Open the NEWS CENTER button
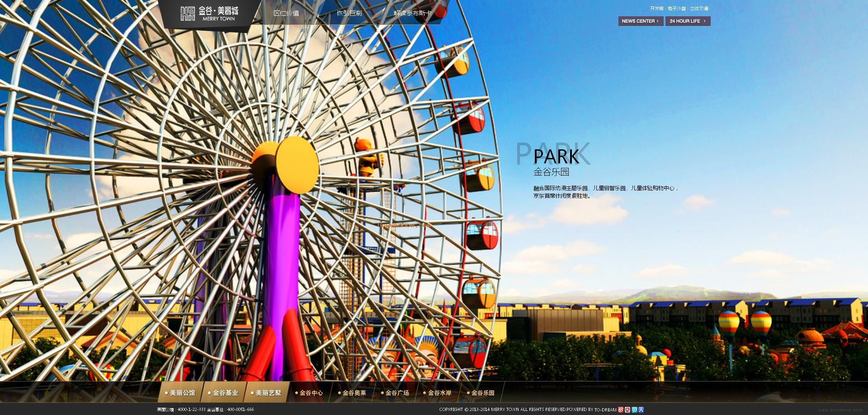The image size is (868, 415). 641,21
